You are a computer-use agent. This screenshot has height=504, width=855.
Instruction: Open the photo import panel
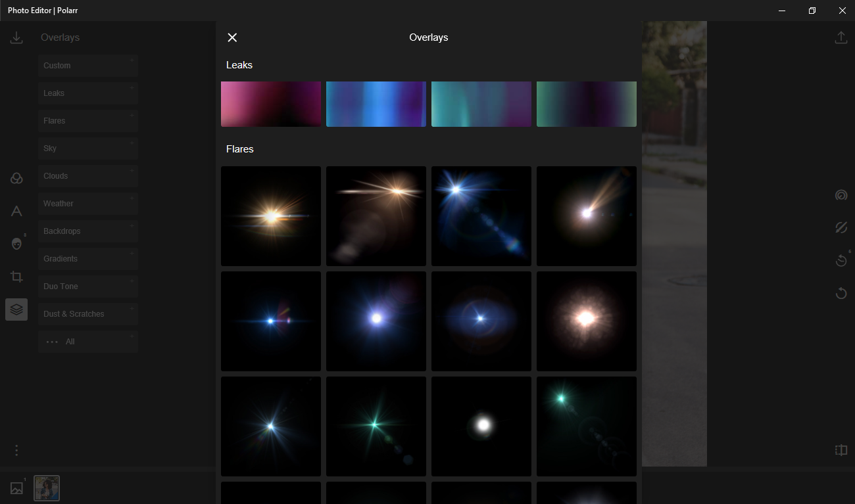[x=16, y=37]
